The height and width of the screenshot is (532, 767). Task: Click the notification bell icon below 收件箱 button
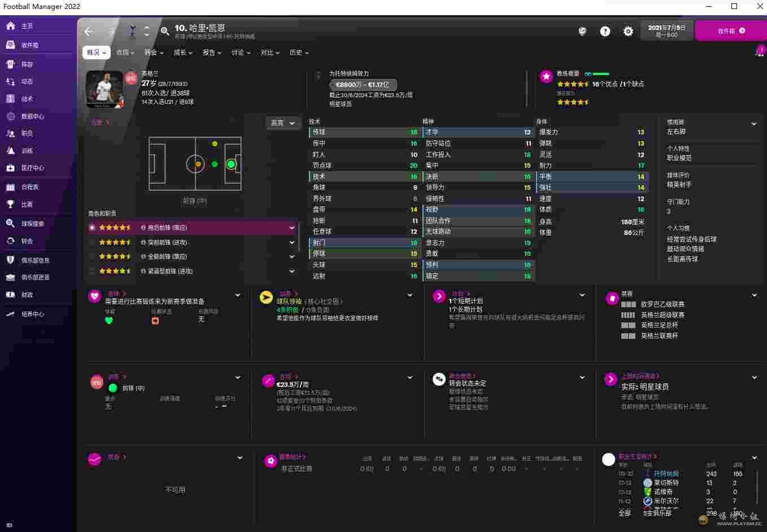pyautogui.click(x=760, y=52)
